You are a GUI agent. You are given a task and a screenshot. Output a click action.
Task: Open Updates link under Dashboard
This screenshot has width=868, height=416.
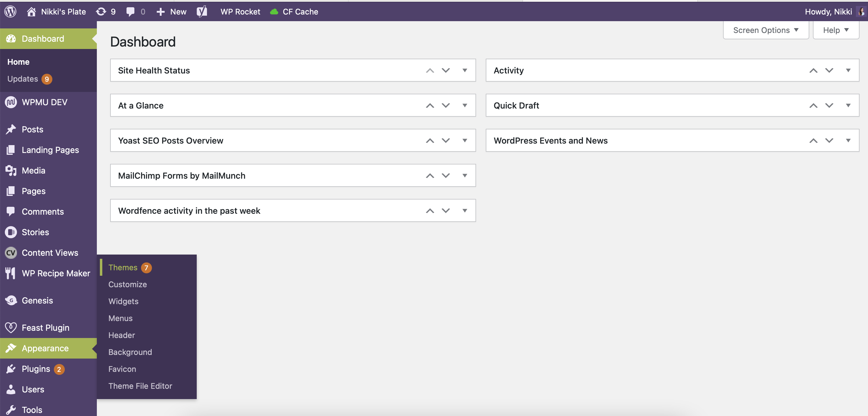click(23, 79)
